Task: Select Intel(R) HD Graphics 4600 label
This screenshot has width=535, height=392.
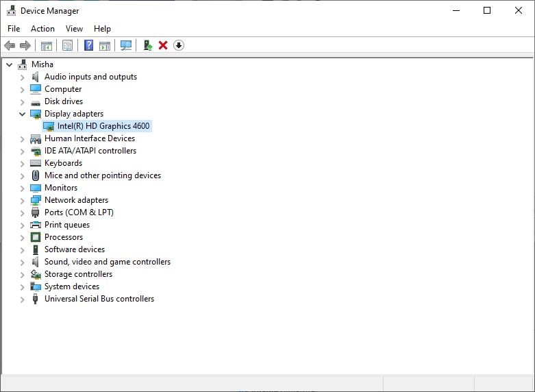Action: (x=103, y=126)
